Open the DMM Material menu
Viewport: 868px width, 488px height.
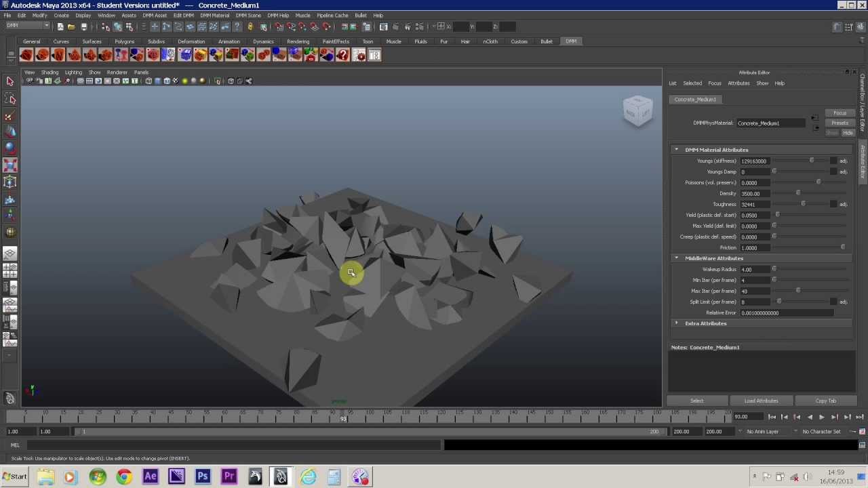point(214,16)
